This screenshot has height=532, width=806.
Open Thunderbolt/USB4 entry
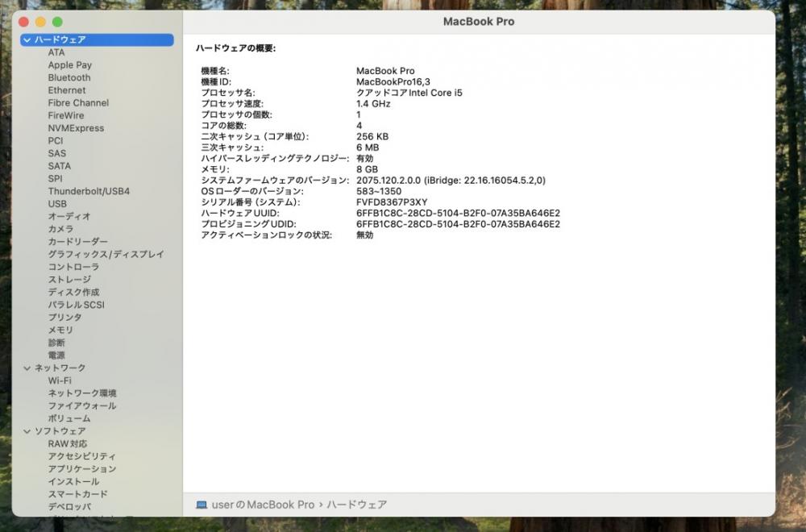(89, 191)
